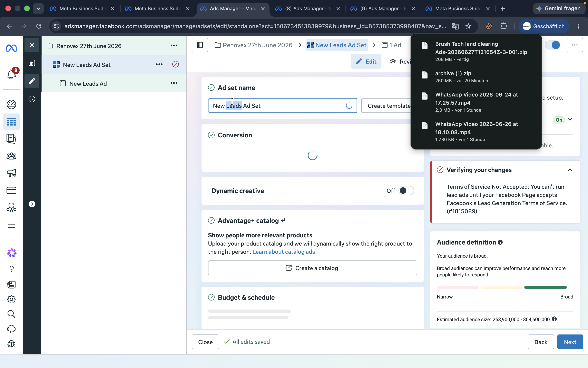Select New Leads Ad Set in tree

[x=87, y=65]
